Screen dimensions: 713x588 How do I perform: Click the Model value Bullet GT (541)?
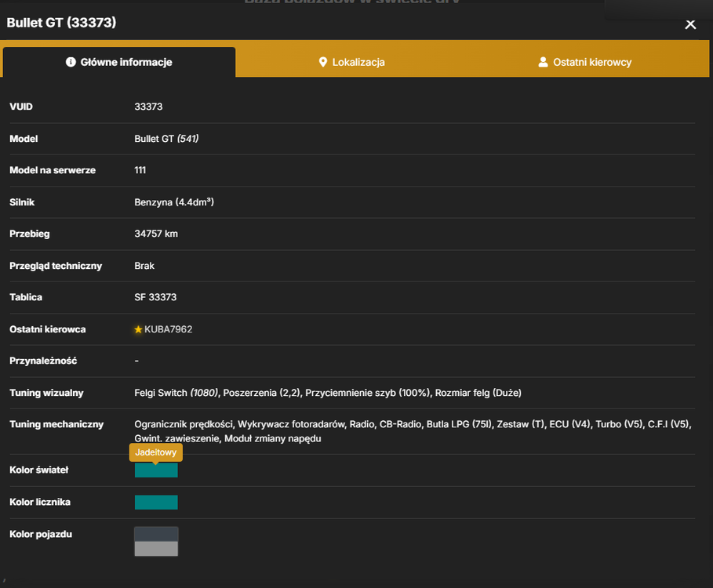(166, 139)
